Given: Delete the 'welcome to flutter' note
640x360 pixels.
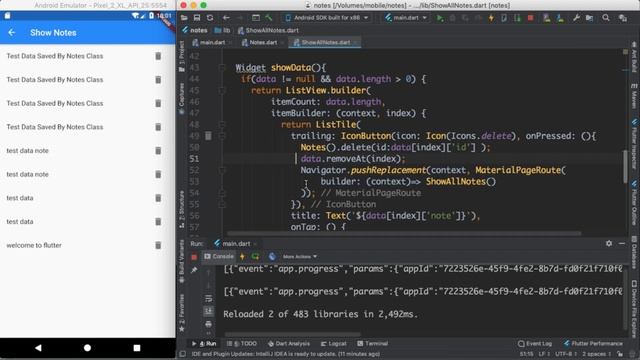Looking at the screenshot, I should pyautogui.click(x=158, y=245).
